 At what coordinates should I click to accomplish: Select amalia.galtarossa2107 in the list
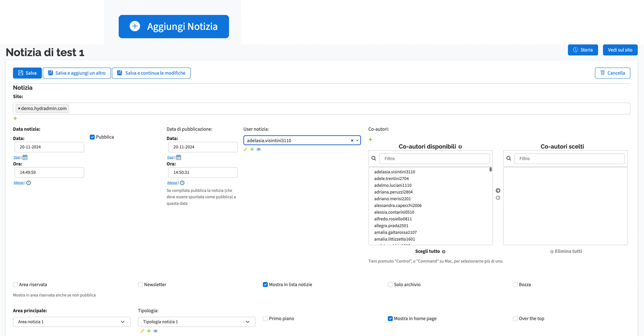[396, 232]
